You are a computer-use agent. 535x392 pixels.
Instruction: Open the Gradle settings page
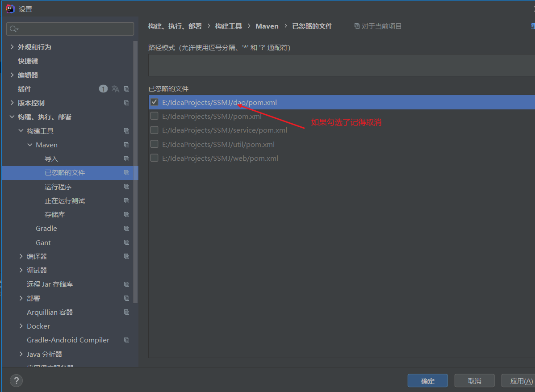[x=46, y=228]
